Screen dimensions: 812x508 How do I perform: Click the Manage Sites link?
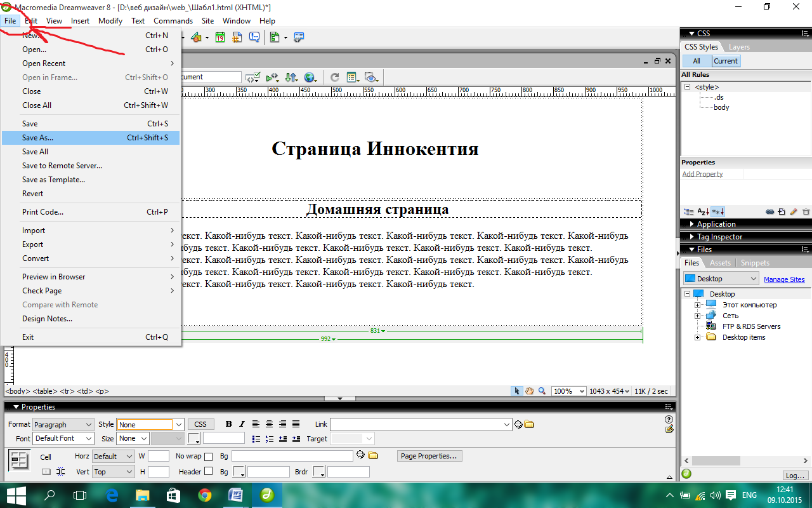point(784,279)
